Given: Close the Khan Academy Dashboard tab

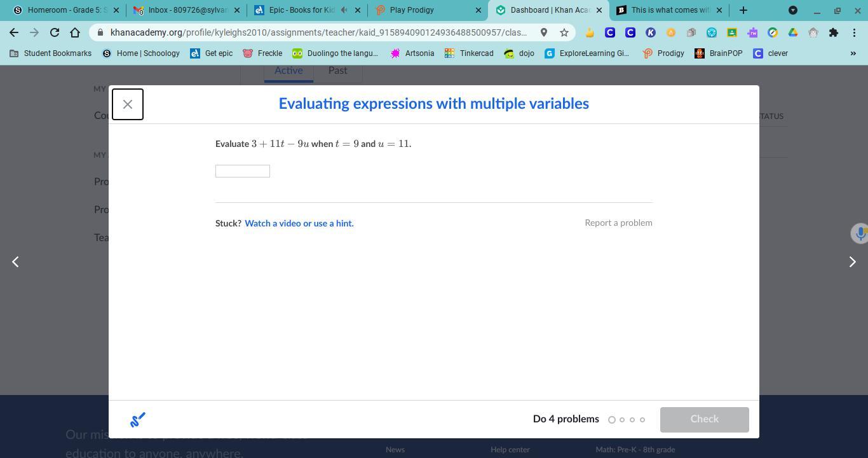Looking at the screenshot, I should 599,10.
